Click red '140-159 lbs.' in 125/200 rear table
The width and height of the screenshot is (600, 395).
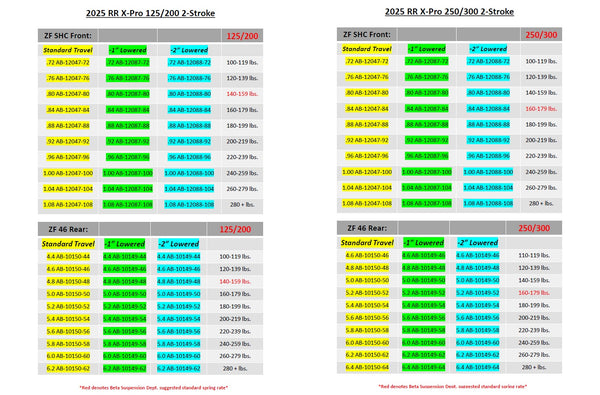point(235,281)
